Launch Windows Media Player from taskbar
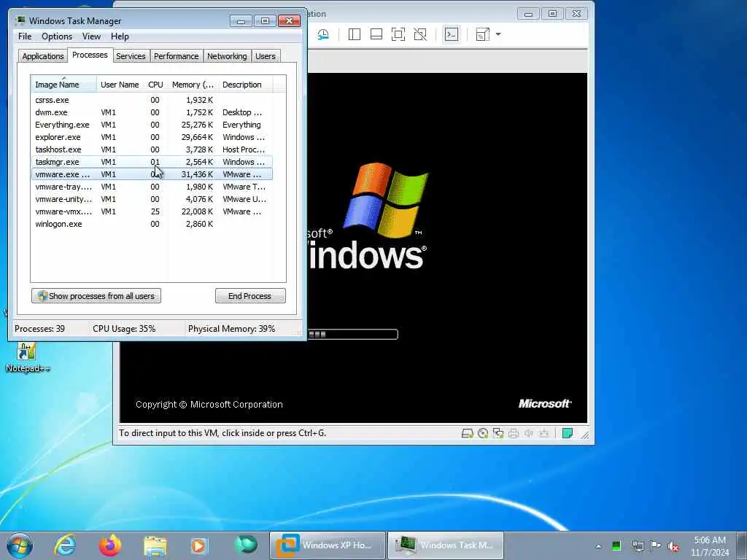 pos(199,545)
